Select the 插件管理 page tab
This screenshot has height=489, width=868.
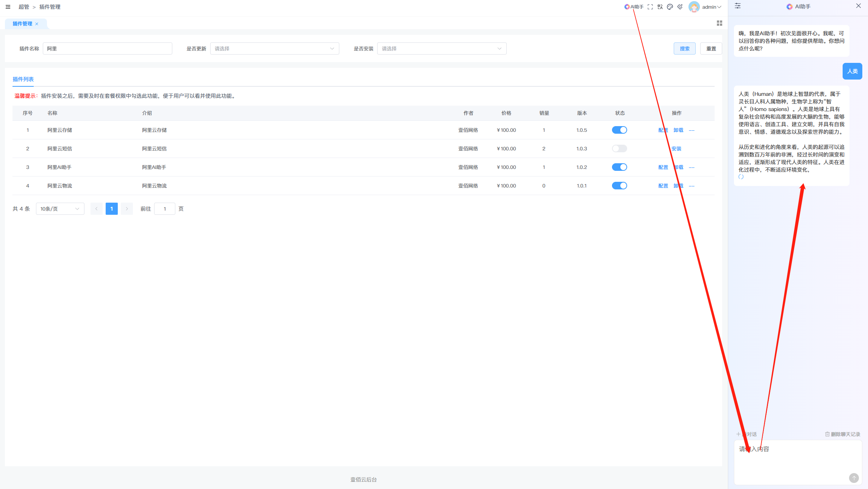click(22, 23)
